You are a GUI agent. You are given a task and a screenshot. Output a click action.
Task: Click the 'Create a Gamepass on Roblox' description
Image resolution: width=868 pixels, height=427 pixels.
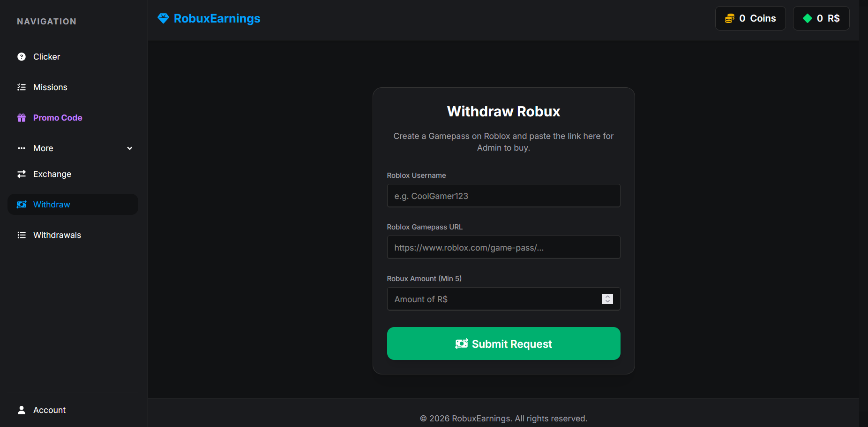[504, 142]
